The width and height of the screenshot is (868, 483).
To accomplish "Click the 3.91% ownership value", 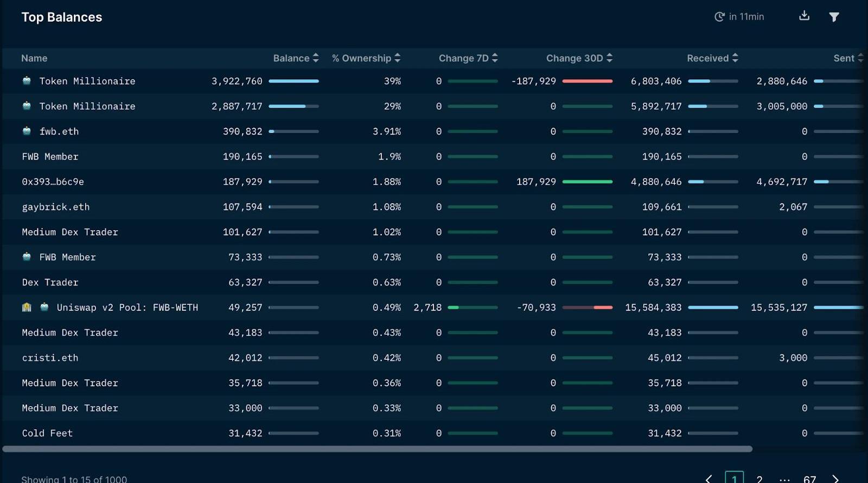I will pos(387,131).
